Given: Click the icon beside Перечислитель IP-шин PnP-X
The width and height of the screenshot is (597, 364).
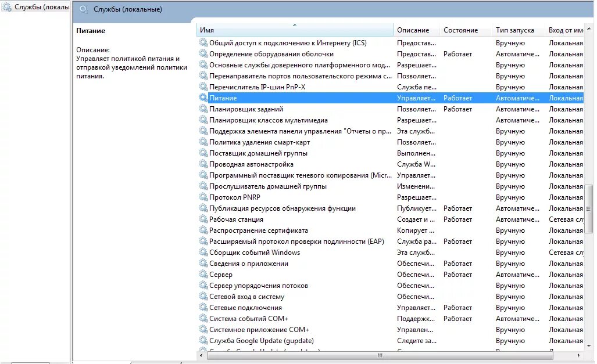Looking at the screenshot, I should point(203,87).
